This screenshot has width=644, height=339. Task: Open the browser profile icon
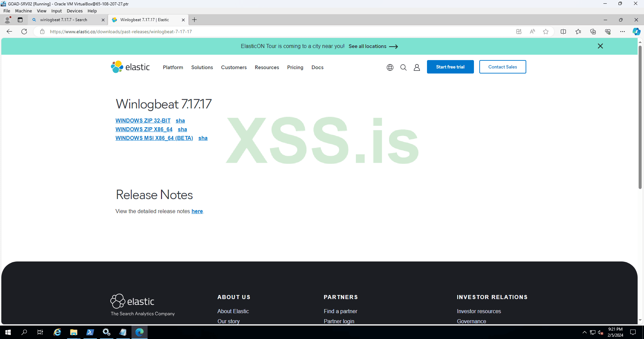[8, 20]
